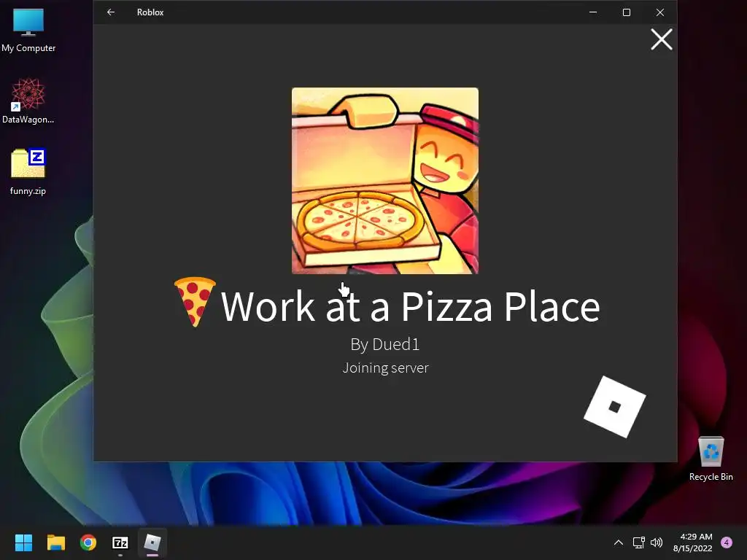Open 7-Zip from the taskbar
Screen dimensions: 747x560
coord(120,542)
